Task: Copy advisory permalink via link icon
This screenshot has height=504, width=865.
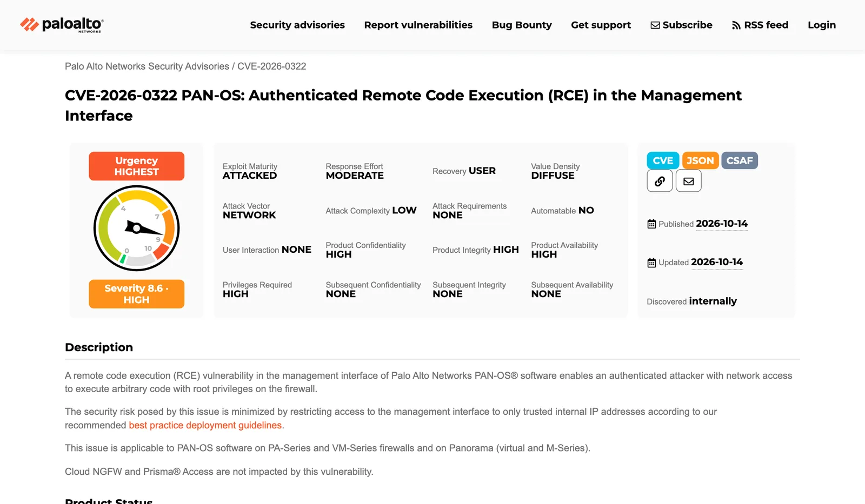Action: 660,181
